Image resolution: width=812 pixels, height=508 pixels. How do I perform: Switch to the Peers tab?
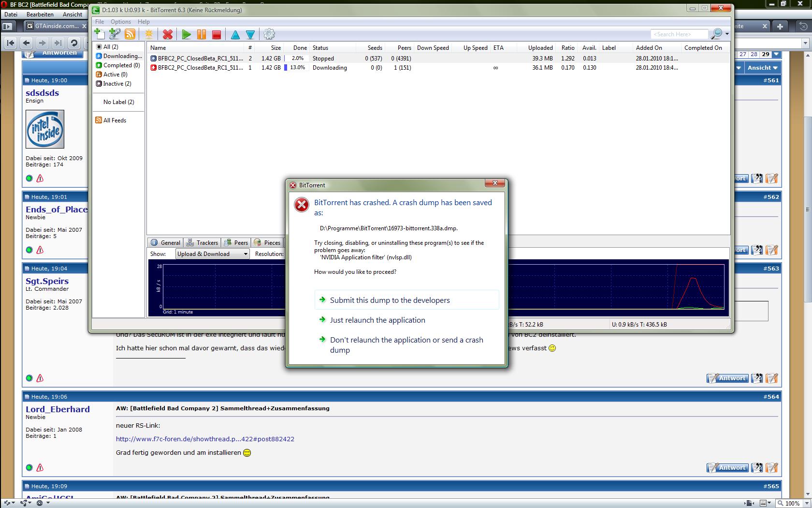point(236,243)
